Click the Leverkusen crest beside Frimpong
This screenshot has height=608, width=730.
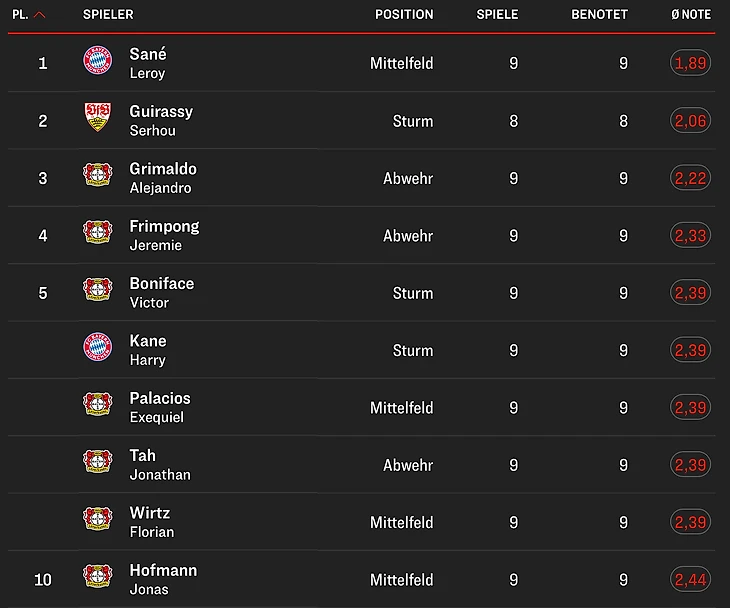point(98,234)
